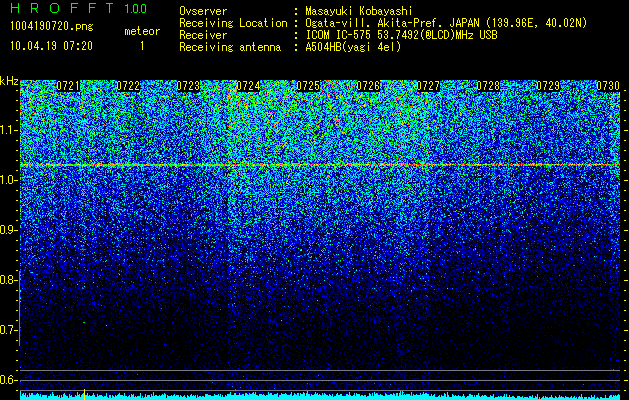
Task: Click the Receiving Location label
Action: [x=233, y=23]
